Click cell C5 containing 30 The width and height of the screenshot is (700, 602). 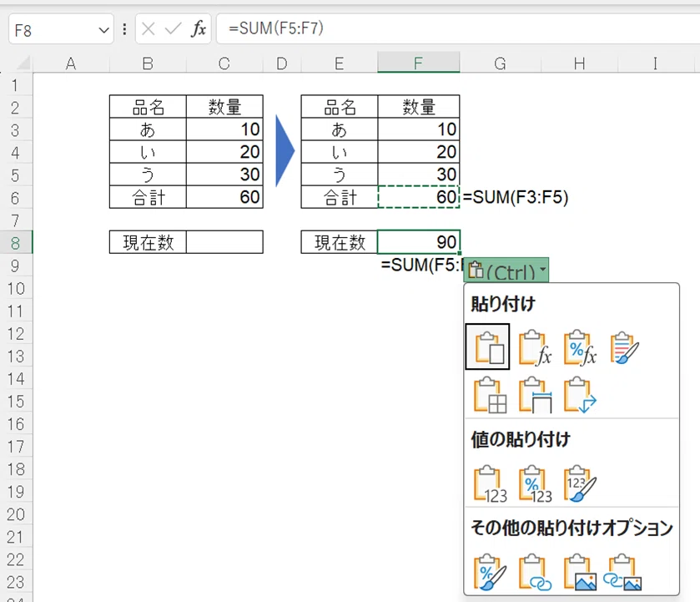[224, 175]
